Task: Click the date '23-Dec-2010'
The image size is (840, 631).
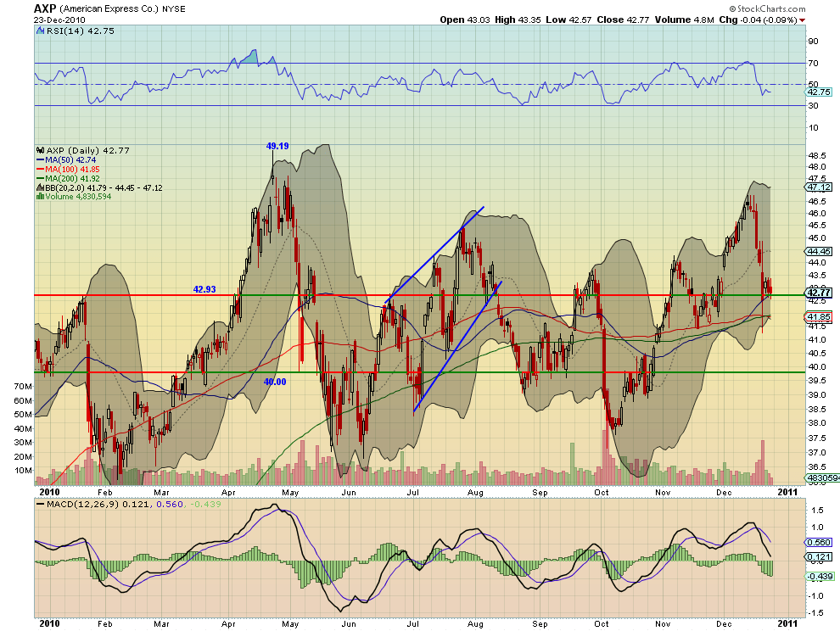Action: [x=58, y=20]
